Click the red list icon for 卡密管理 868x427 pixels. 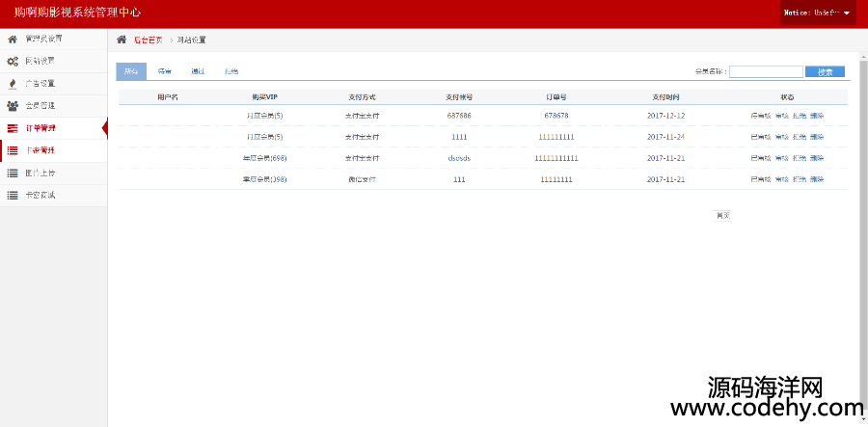coord(13,150)
